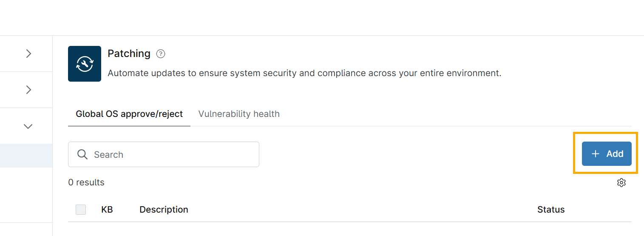Select the highlighted item in the sidebar
The height and width of the screenshot is (236, 644).
tap(26, 156)
